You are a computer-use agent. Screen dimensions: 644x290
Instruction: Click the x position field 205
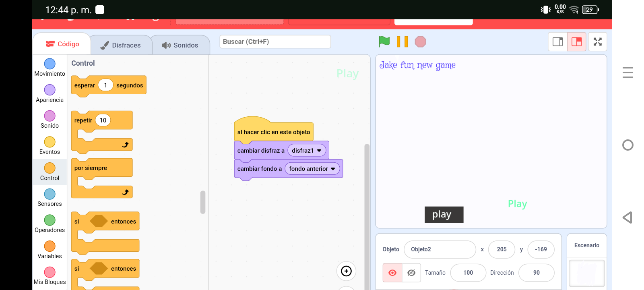[x=502, y=249]
